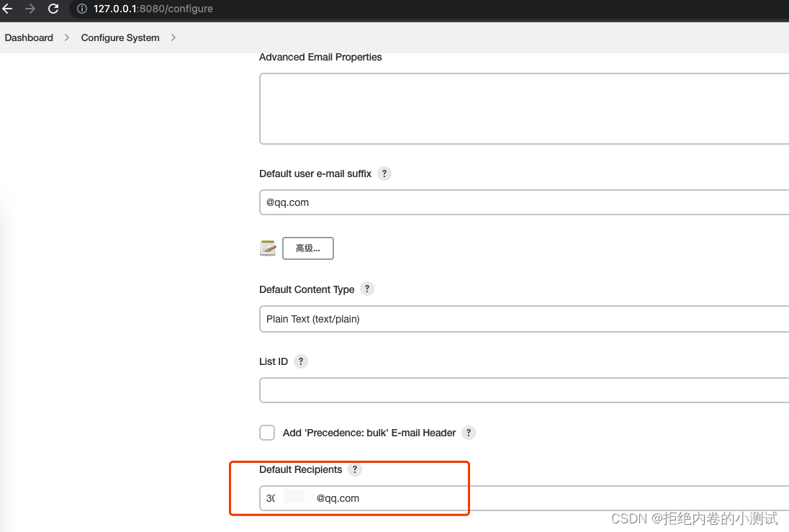This screenshot has width=789, height=532.
Task: Click the browser forward arrow
Action: click(x=30, y=9)
